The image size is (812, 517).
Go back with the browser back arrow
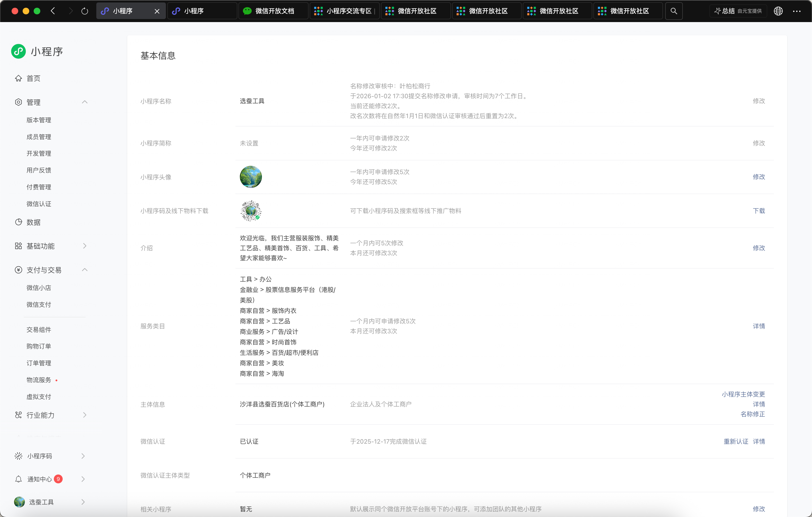click(x=53, y=11)
